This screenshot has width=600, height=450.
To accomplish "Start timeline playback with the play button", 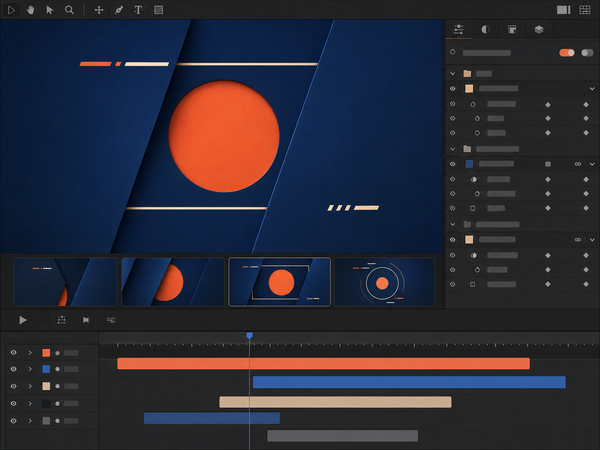I will coord(23,320).
